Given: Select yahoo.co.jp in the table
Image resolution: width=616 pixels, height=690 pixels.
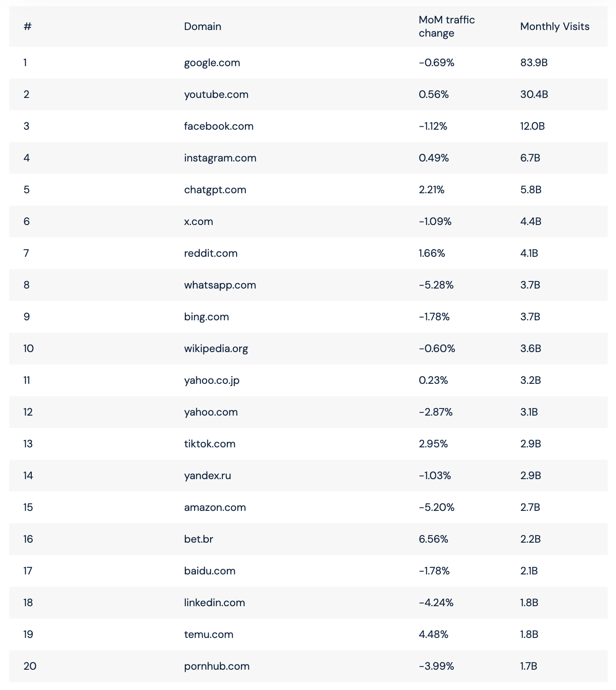Looking at the screenshot, I should (x=211, y=380).
